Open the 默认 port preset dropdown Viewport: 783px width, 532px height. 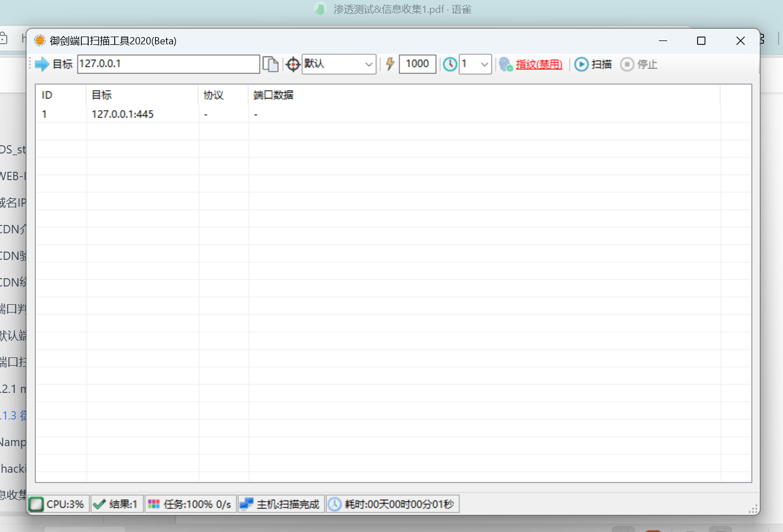pyautogui.click(x=339, y=64)
